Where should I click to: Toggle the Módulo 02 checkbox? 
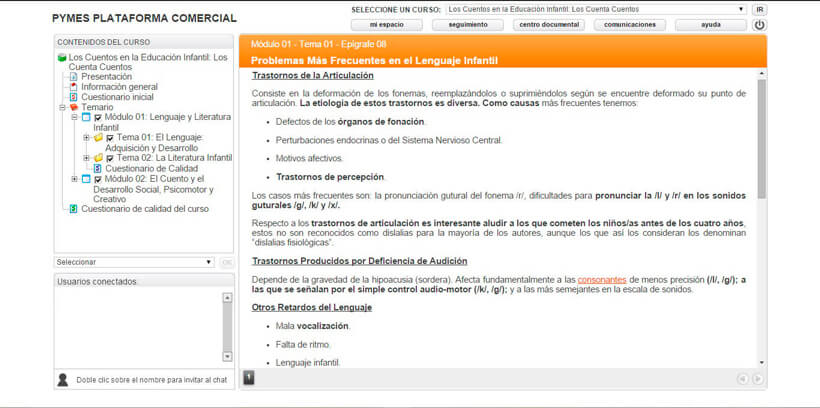coord(98,179)
